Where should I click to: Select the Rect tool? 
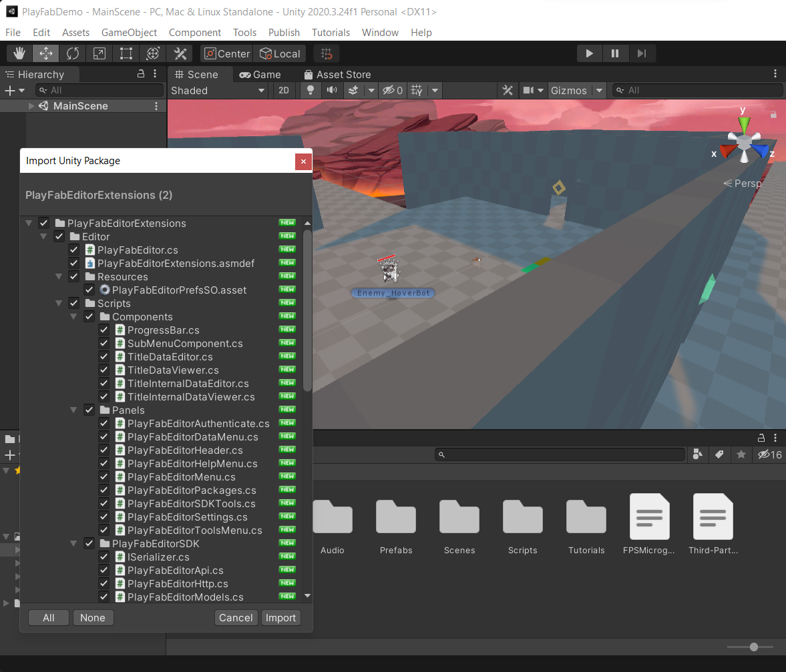tap(126, 53)
